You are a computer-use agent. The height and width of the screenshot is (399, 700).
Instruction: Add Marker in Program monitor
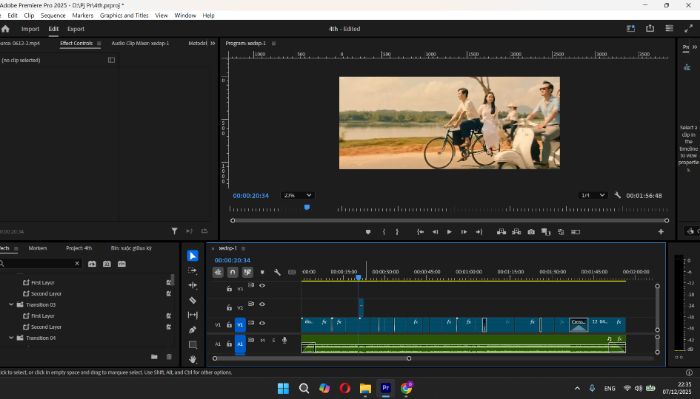tap(368, 232)
